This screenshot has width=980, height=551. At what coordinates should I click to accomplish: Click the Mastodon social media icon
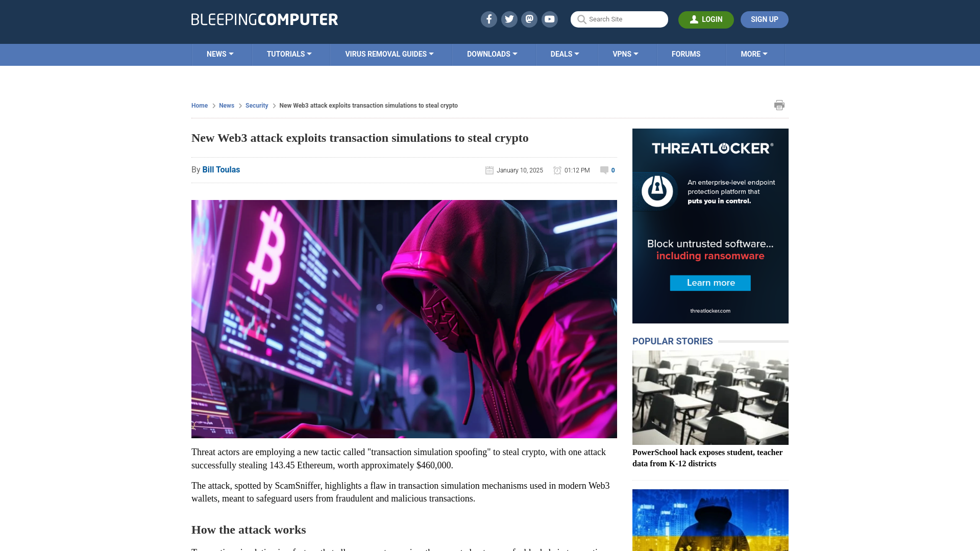[x=530, y=19]
